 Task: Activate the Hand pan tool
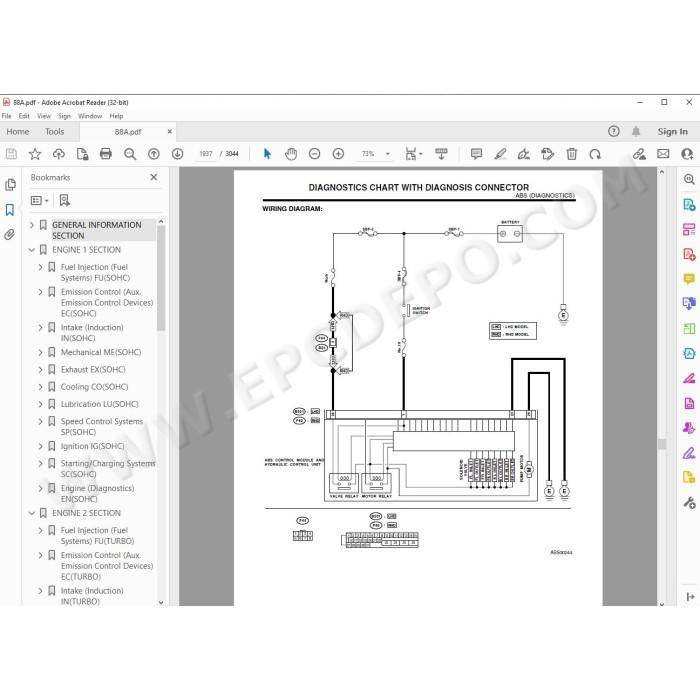pyautogui.click(x=291, y=154)
